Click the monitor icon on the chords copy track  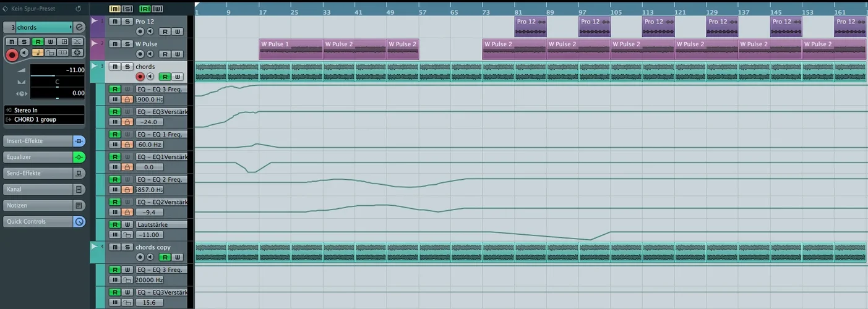coord(150,257)
